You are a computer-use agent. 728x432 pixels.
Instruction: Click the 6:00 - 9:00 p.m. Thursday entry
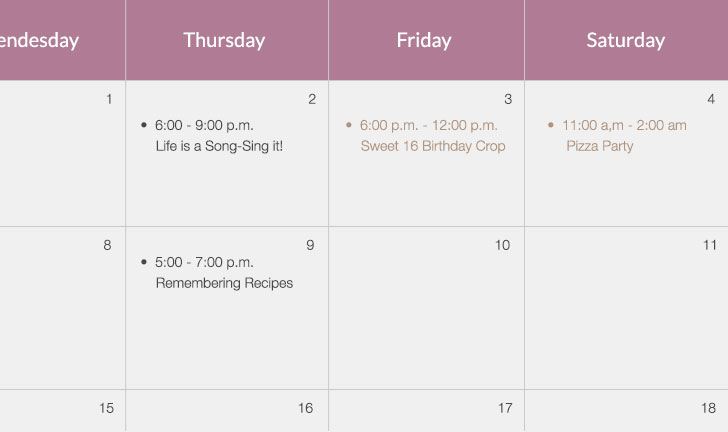pyautogui.click(x=204, y=125)
